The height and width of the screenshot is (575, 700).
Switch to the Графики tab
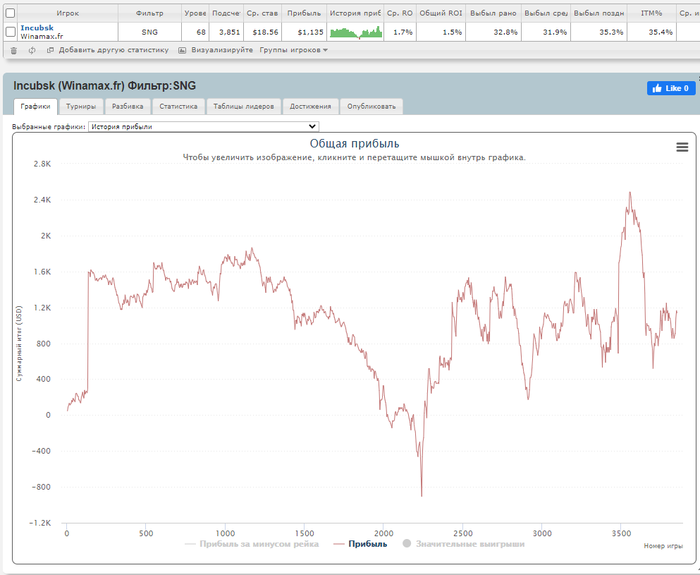tap(35, 106)
